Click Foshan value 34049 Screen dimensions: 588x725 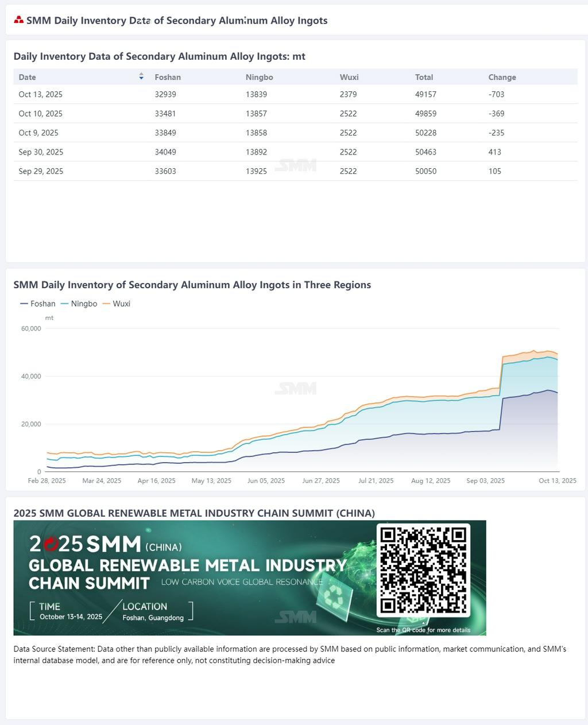165,152
